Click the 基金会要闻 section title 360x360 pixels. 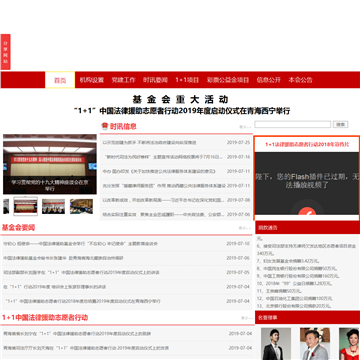click(x=18, y=228)
